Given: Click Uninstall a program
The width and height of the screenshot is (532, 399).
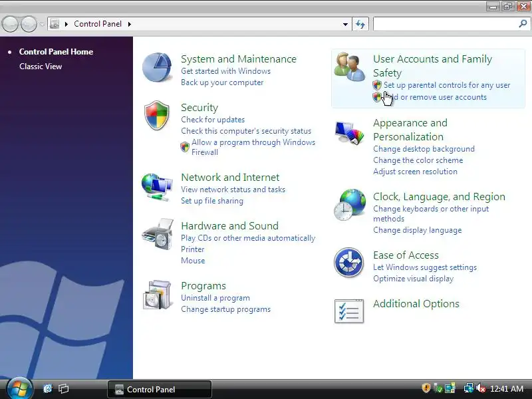Looking at the screenshot, I should 215,298.
